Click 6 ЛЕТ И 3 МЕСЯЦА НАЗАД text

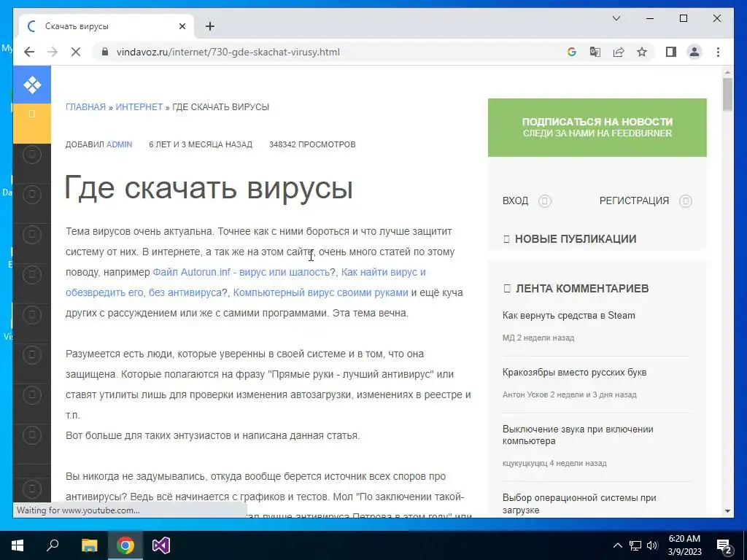(x=201, y=144)
